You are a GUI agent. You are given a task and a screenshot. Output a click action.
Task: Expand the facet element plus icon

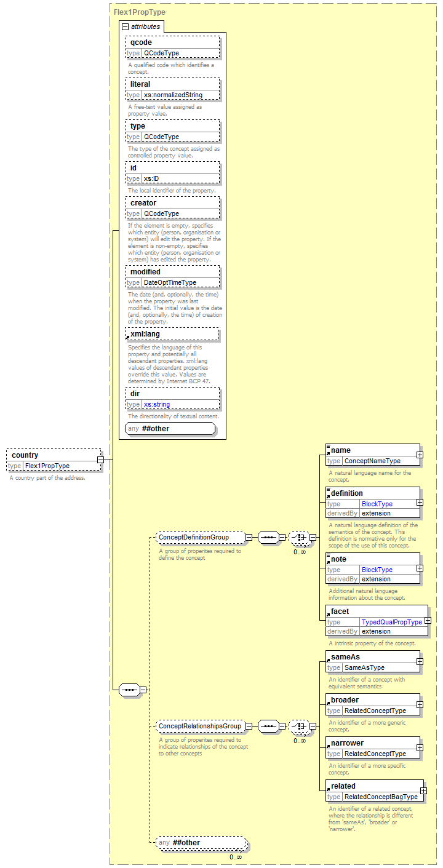point(428,621)
